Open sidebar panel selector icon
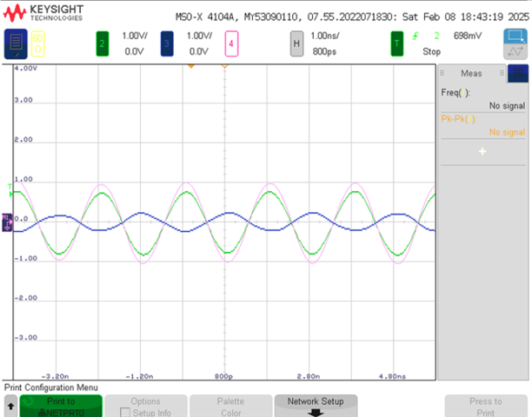Viewport: 532px width, 417px height. [518, 73]
